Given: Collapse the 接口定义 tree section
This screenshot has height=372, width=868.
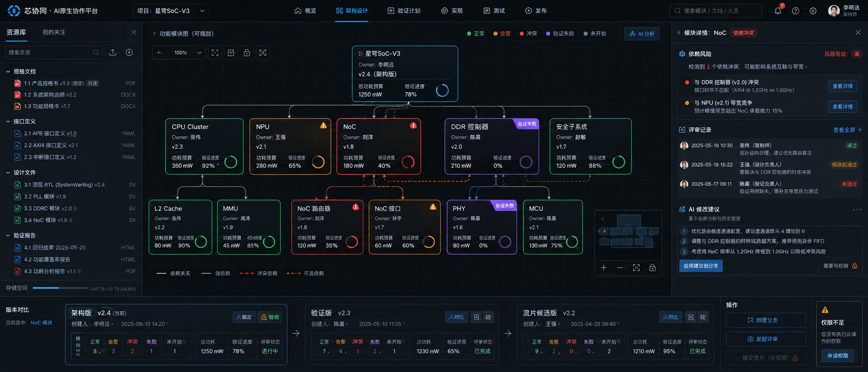Looking at the screenshot, I should (x=8, y=121).
